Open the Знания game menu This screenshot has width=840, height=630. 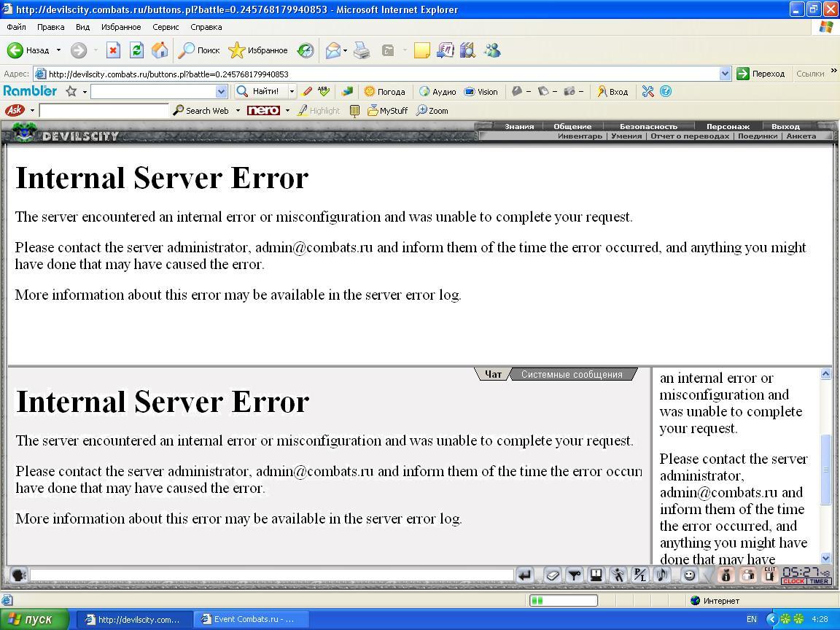click(519, 126)
